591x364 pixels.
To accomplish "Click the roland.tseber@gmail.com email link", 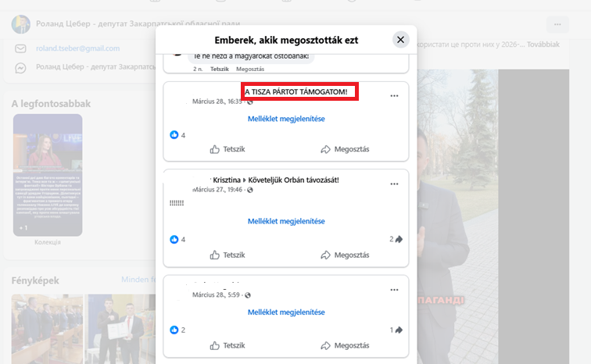I will (x=77, y=48).
